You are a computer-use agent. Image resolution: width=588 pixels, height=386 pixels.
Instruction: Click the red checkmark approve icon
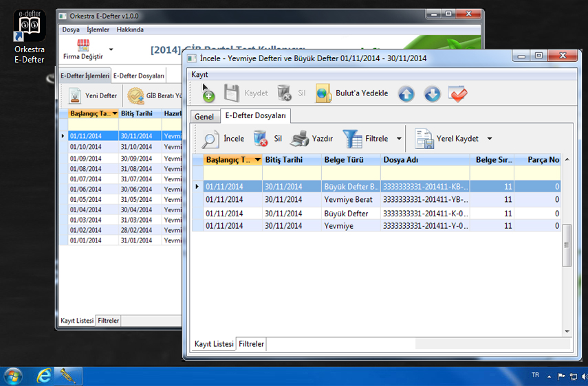(458, 93)
